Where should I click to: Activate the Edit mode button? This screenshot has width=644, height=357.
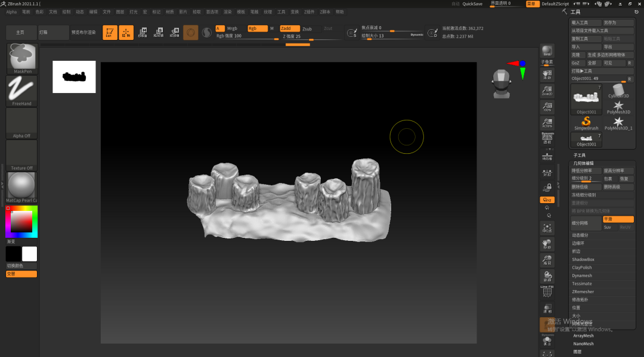(110, 32)
